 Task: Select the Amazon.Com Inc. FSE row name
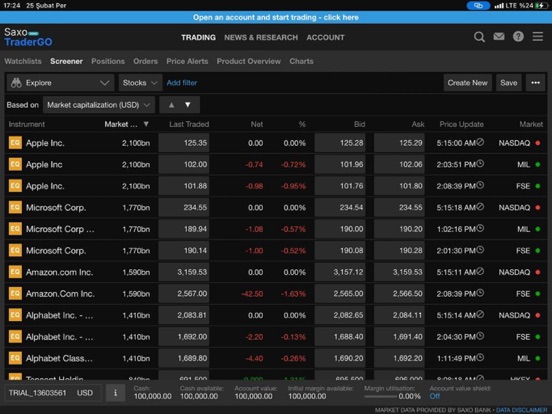click(x=60, y=294)
